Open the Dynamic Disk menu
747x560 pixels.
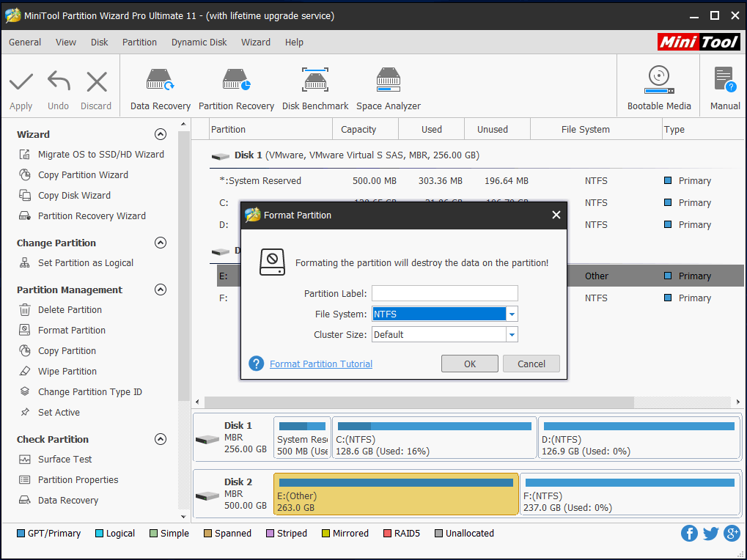[x=199, y=42]
